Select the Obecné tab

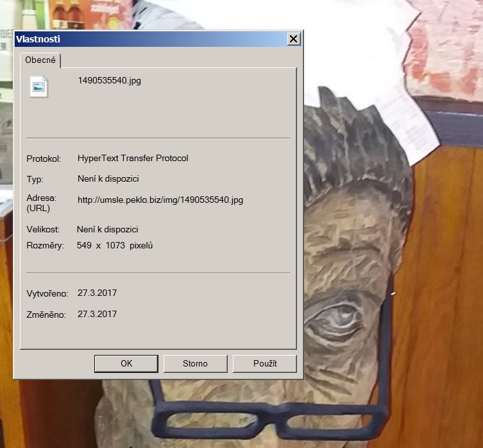tap(40, 60)
